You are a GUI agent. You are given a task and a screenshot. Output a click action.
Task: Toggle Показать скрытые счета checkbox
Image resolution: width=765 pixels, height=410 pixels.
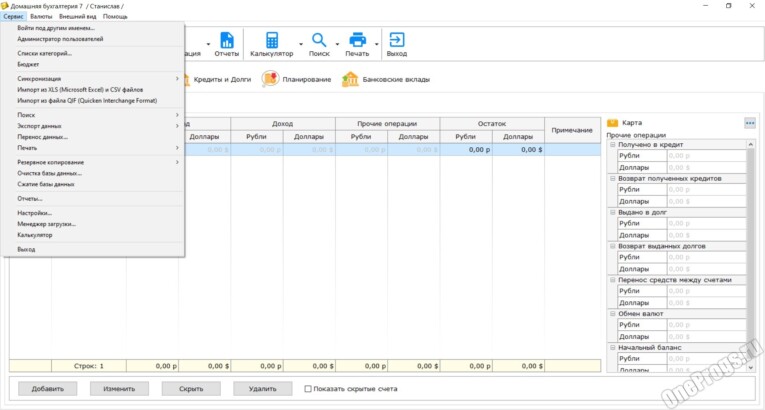(x=308, y=389)
